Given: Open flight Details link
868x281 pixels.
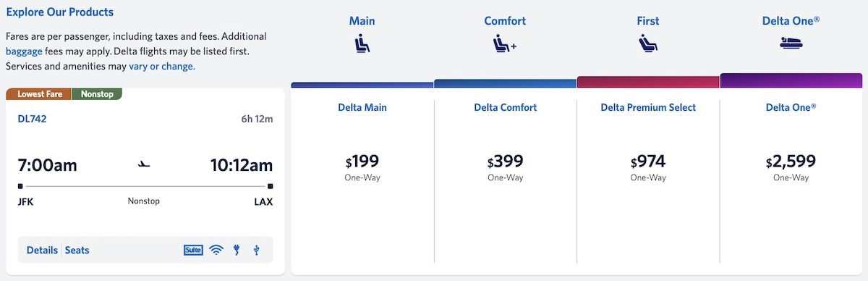Looking at the screenshot, I should (42, 251).
